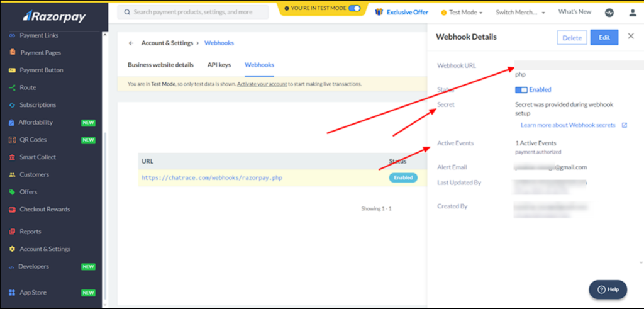Click the back arrow beside Account & Settings
This screenshot has width=644, height=309.
131,43
